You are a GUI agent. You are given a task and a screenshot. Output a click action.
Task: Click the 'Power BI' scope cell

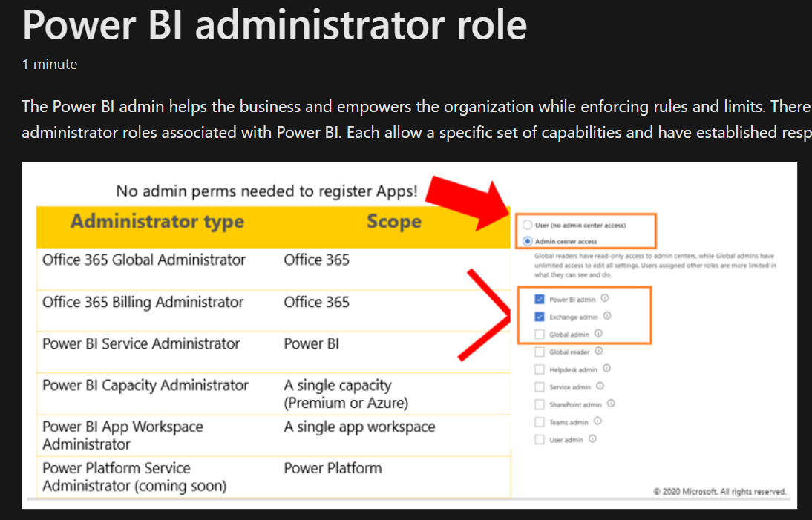click(x=311, y=343)
